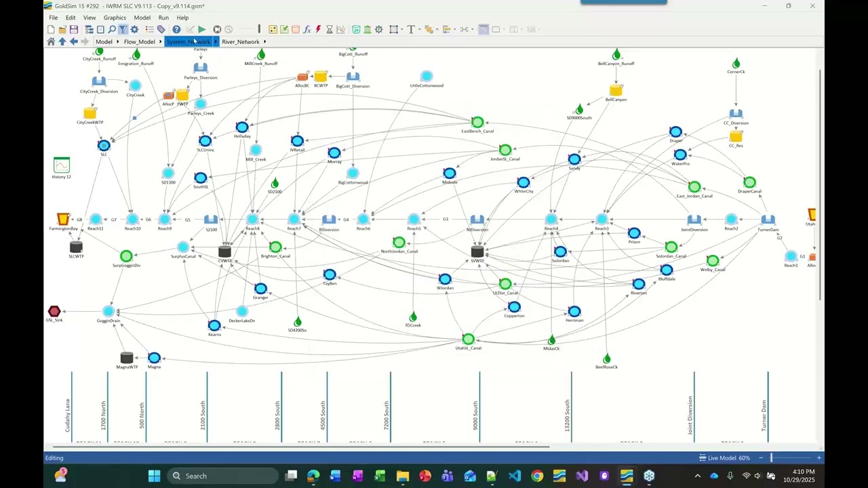Click the green Run model play icon
Screen dimensions: 868x488
(x=201, y=29)
